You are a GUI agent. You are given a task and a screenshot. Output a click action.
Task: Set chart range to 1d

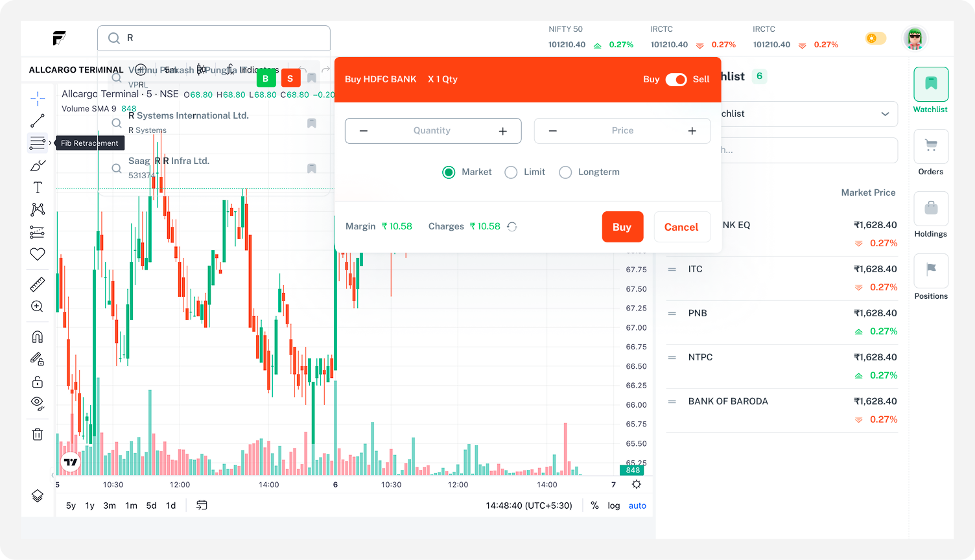click(170, 506)
